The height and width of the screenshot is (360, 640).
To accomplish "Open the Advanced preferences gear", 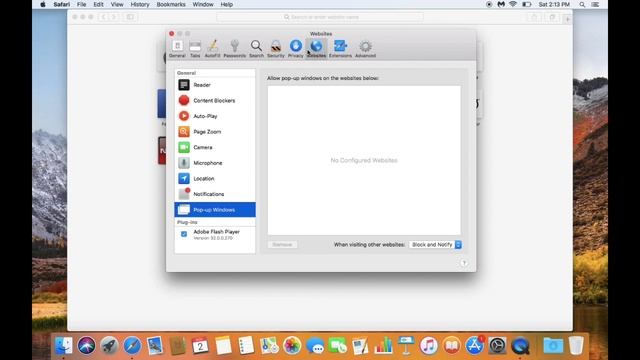I will click(365, 49).
